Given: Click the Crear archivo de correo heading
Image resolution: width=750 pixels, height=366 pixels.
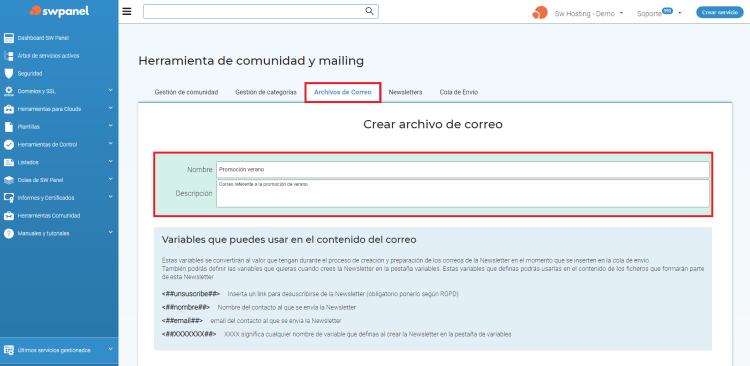Looking at the screenshot, I should click(433, 124).
